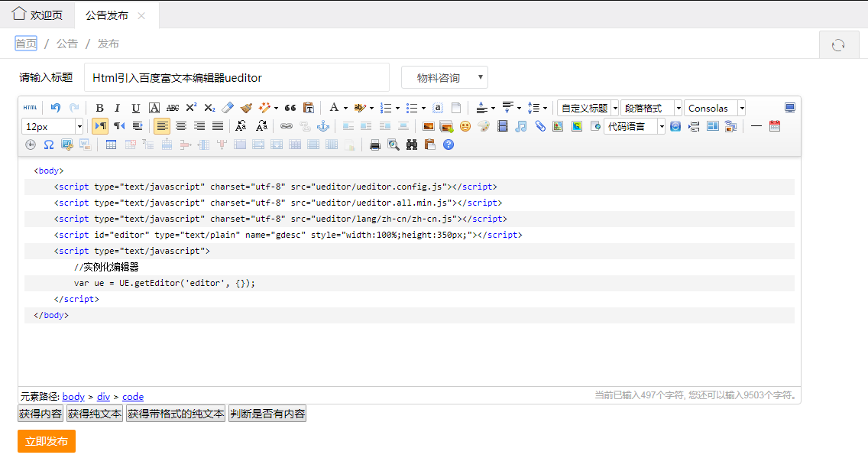Expand the Consolas font family dropdown
Image resolution: width=868 pixels, height=458 pixels.
pyautogui.click(x=741, y=108)
